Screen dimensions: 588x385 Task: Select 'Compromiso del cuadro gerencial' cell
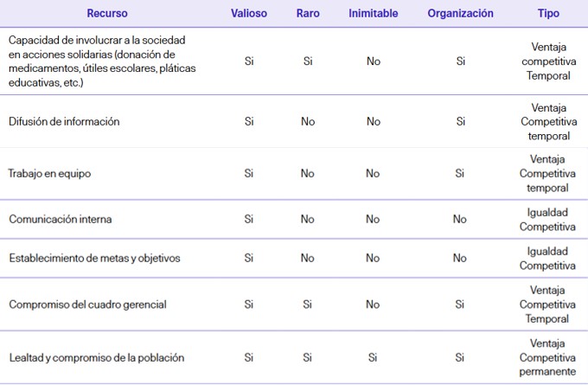(x=87, y=305)
